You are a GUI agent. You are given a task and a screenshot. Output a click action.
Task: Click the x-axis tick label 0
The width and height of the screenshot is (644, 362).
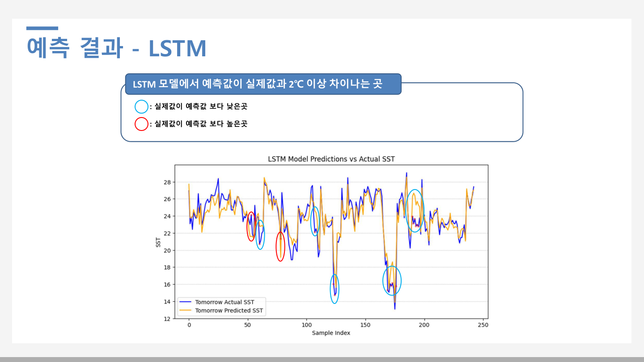[x=189, y=325]
